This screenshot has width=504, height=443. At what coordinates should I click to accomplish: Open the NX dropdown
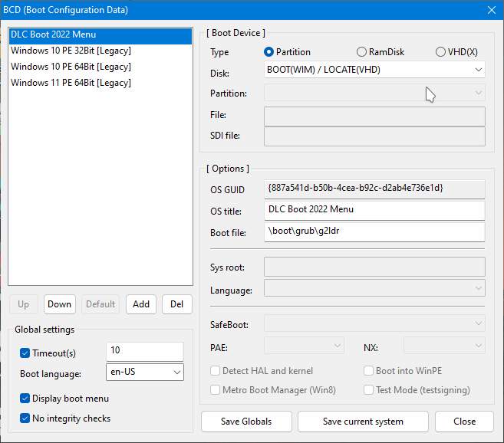pos(444,346)
